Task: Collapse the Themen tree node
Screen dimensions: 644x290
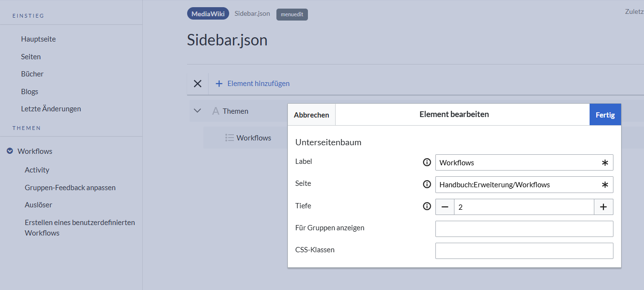Action: tap(198, 111)
